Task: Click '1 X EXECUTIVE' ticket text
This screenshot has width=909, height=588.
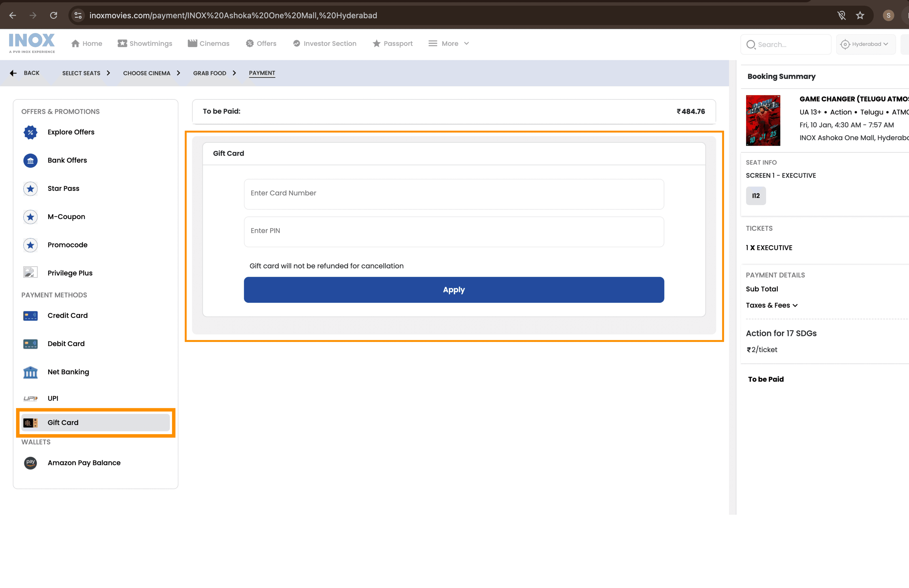Action: click(x=769, y=248)
